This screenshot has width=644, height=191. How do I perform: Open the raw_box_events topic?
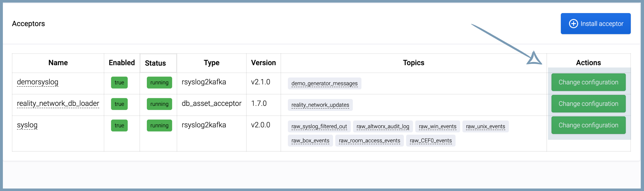click(310, 141)
